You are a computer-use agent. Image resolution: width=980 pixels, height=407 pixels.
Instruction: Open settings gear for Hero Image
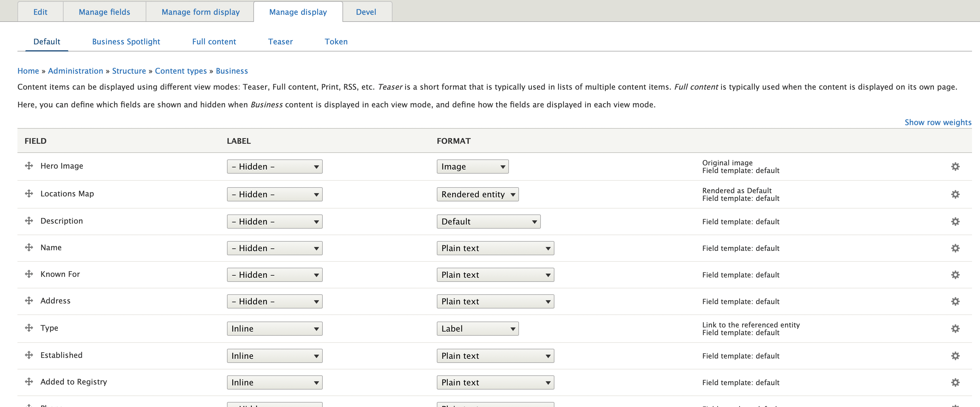coord(955,166)
